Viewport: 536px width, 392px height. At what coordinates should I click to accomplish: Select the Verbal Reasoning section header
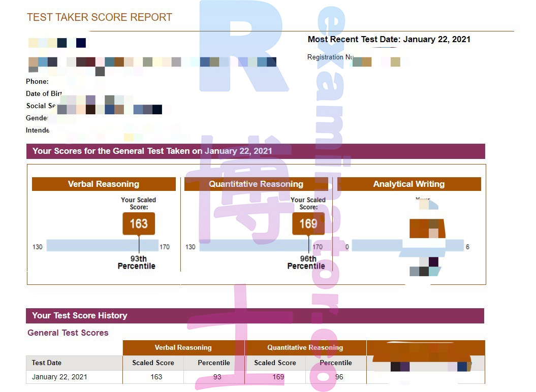[x=104, y=184]
